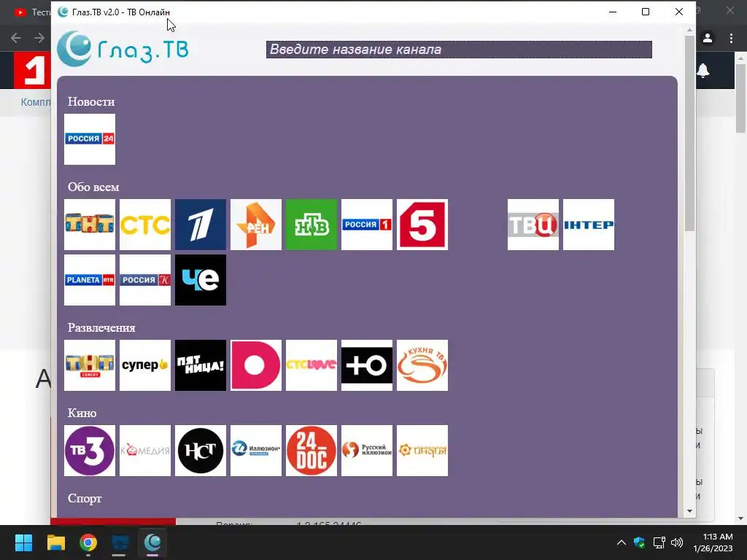Click browser forward arrow behind the window

[39, 38]
